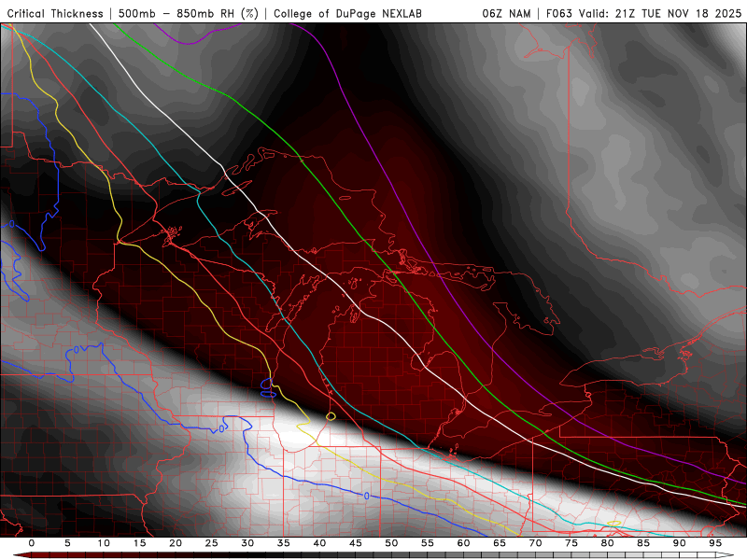Select 'Valid: 21Z TUE NOV 18 2025' text
Screen dimensions: 747x560
(660, 14)
